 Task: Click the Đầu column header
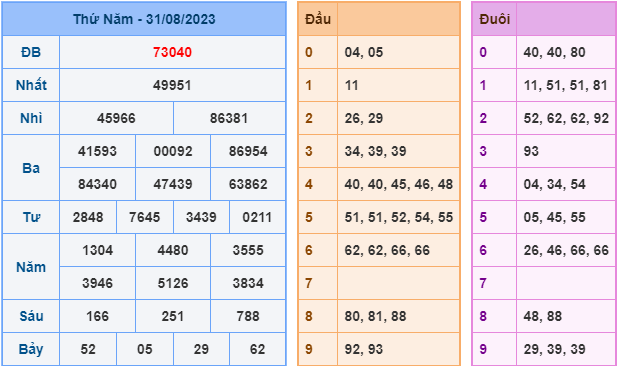(318, 19)
